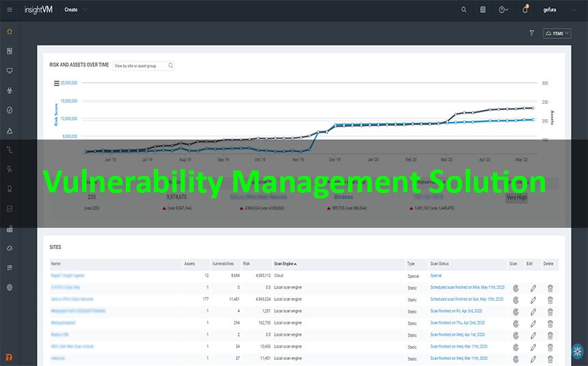Open the chart hamburger options menu
Screen dimensions: 588x366
coord(57,83)
